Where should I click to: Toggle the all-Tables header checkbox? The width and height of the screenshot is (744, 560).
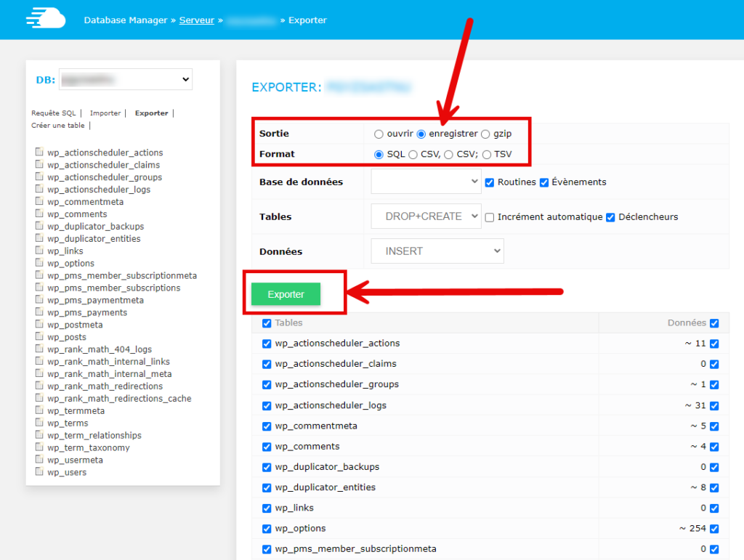point(267,323)
